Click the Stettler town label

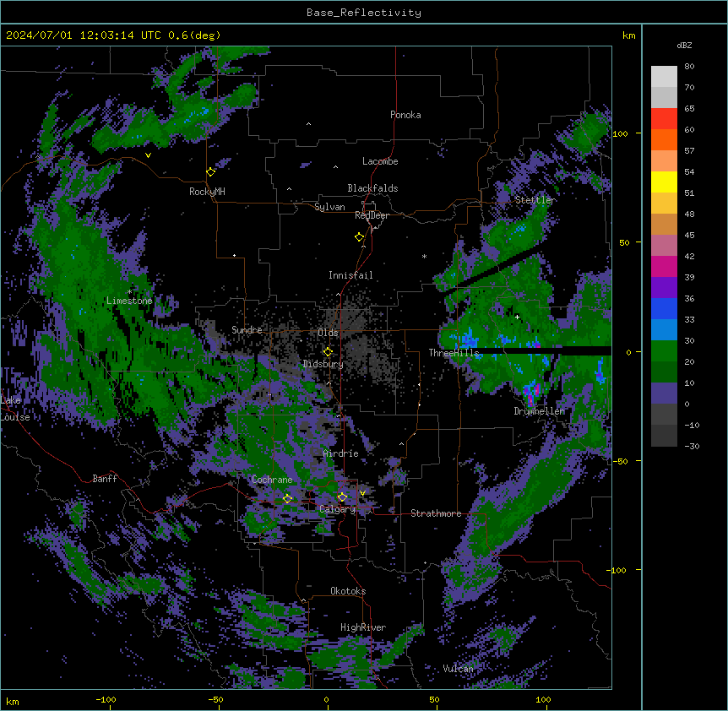[x=535, y=200]
